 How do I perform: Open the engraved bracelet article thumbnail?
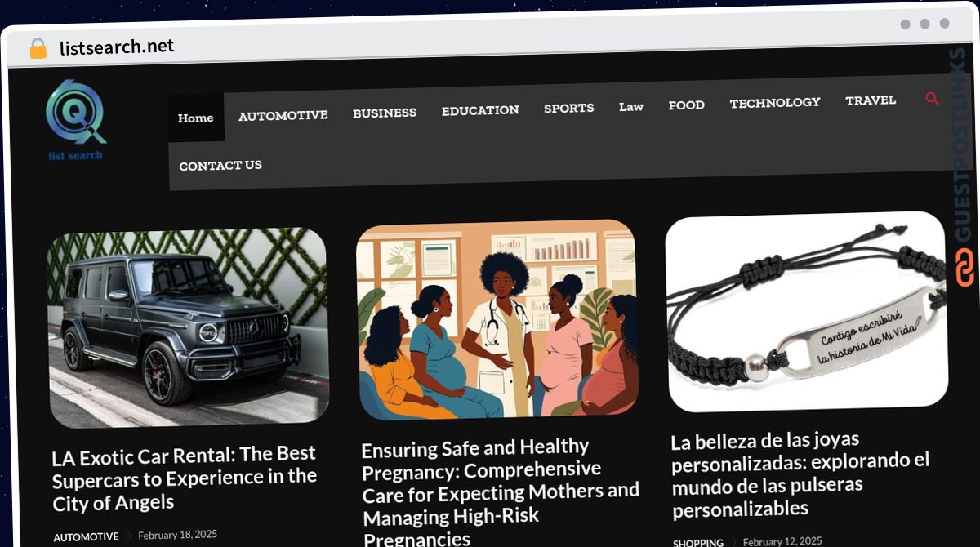(807, 311)
